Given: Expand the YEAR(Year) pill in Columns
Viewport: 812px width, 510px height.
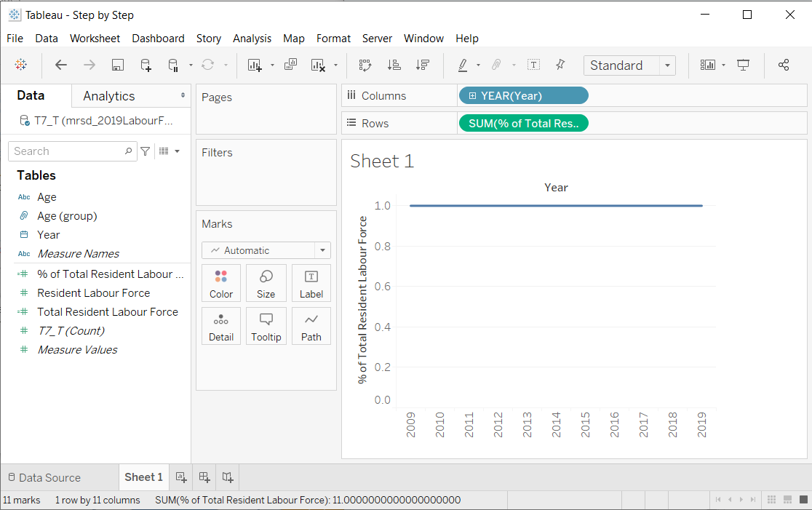Looking at the screenshot, I should [x=473, y=96].
